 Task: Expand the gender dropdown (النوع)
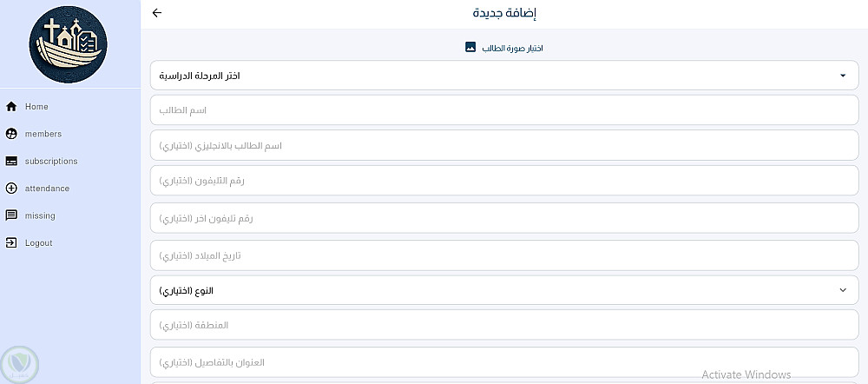(x=503, y=289)
